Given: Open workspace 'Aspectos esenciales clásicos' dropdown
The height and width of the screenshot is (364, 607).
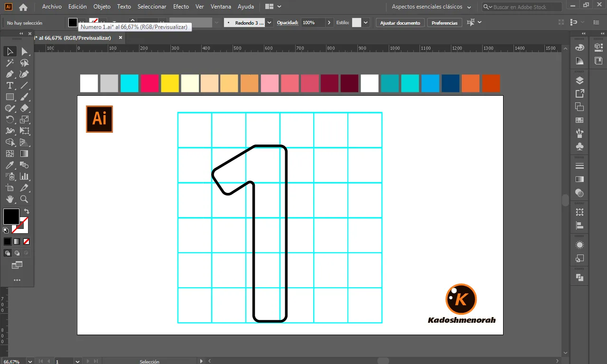Looking at the screenshot, I should tap(431, 7).
